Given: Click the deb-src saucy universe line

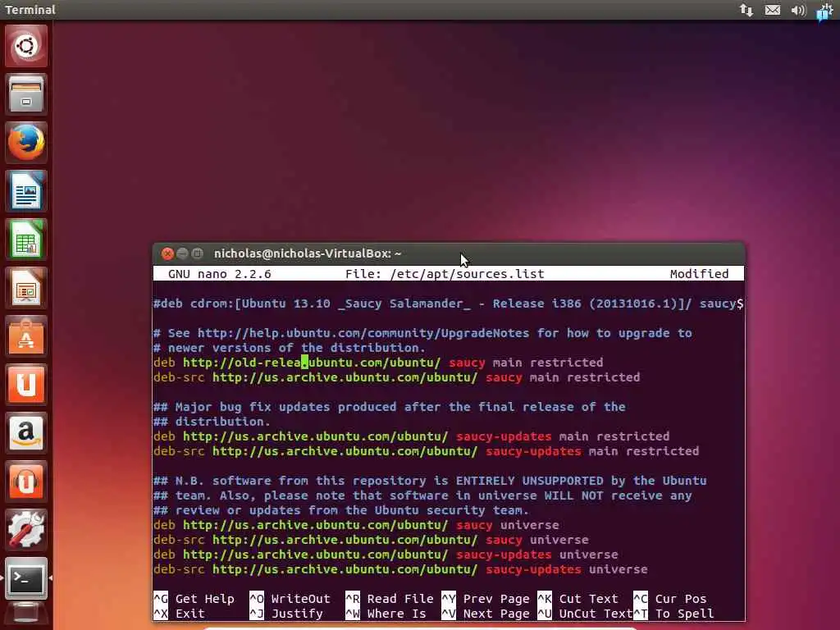Looking at the screenshot, I should click(371, 540).
